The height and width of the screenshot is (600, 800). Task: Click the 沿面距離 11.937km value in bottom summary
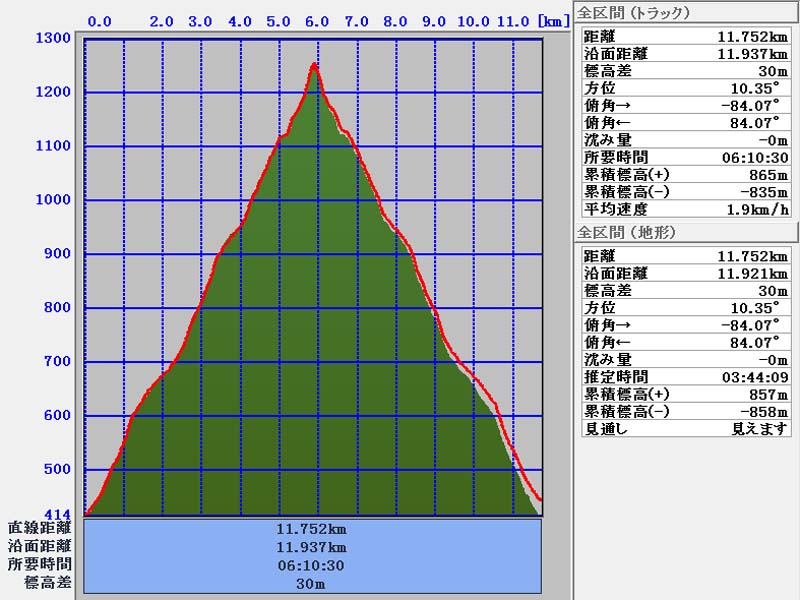click(x=311, y=547)
